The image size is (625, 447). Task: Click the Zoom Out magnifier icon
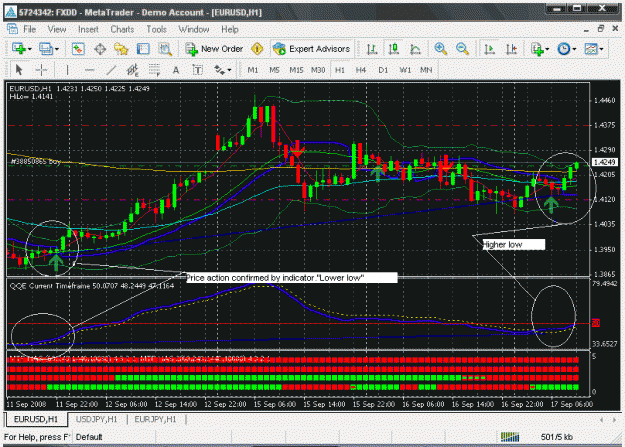[462, 49]
